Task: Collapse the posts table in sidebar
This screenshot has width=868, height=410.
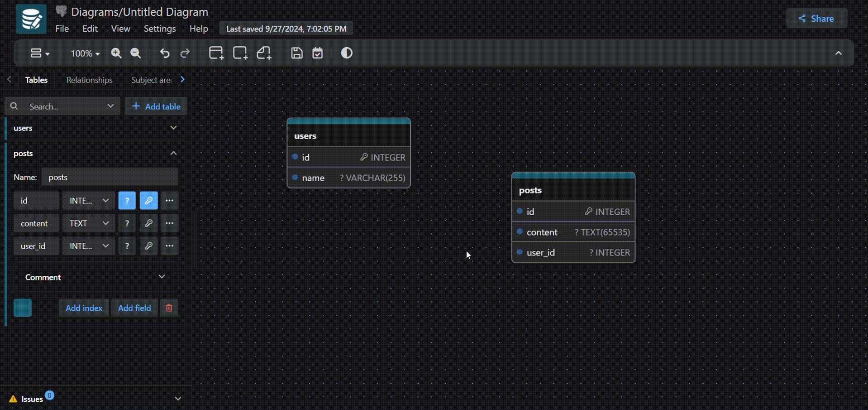Action: tap(173, 153)
